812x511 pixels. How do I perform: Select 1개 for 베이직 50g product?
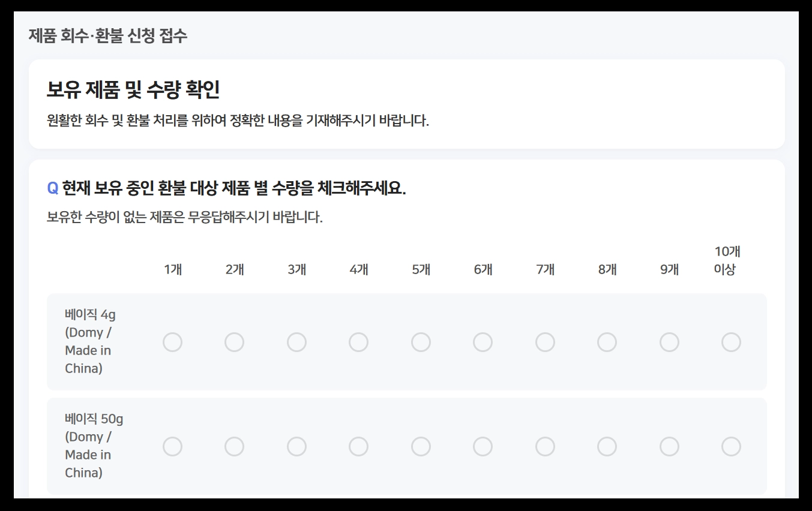coord(173,446)
